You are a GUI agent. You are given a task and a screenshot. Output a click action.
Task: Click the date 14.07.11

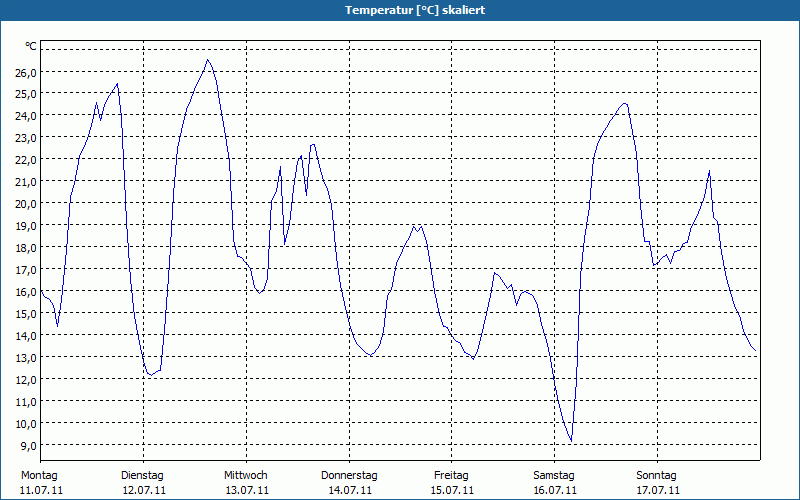tap(350, 490)
